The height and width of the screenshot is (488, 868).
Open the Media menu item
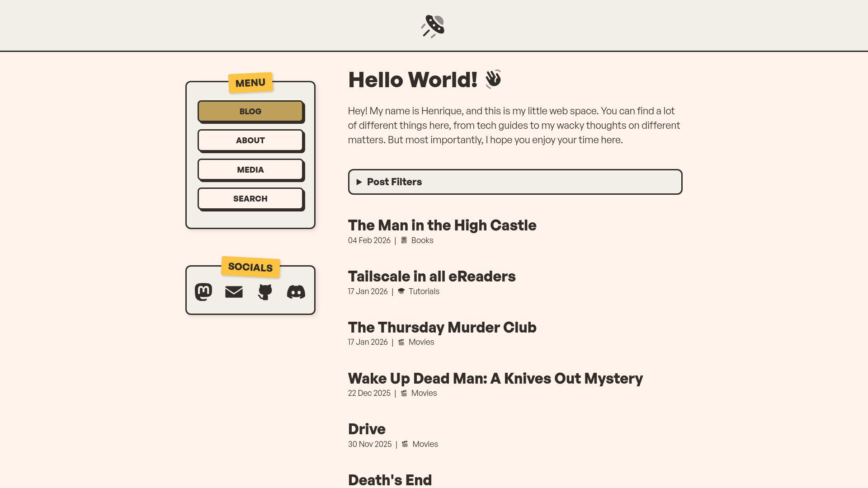click(x=250, y=169)
